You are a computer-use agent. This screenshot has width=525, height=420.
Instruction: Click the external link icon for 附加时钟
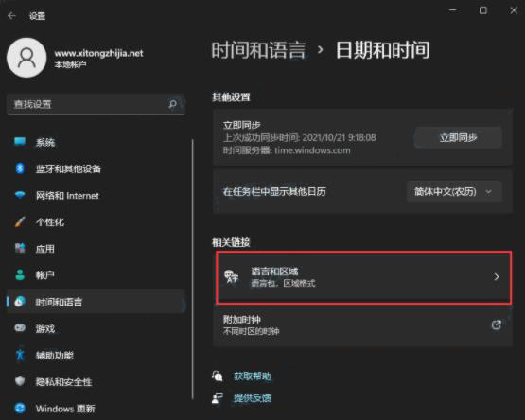[x=497, y=324]
